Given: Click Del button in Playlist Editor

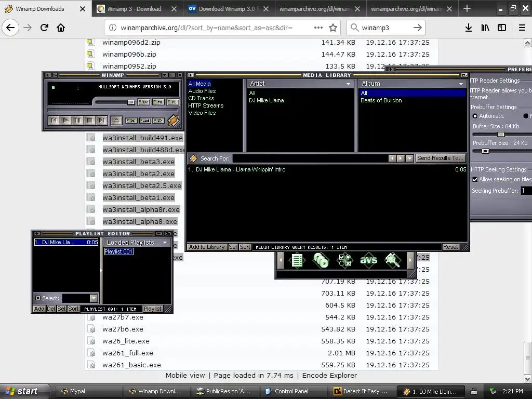Looking at the screenshot, I should coord(51,309).
